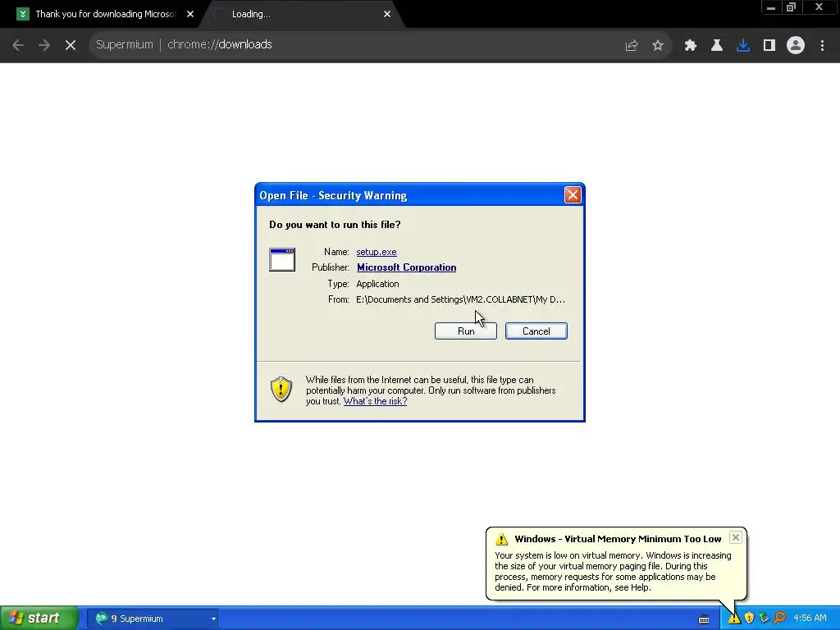This screenshot has width=840, height=630.
Task: Click the Run button in security warning
Action: pos(466,331)
